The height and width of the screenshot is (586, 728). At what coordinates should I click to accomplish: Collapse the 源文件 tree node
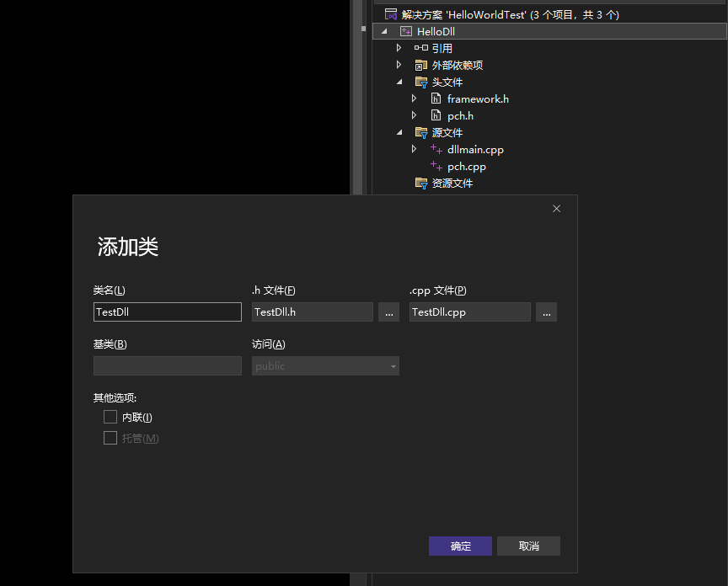(399, 132)
